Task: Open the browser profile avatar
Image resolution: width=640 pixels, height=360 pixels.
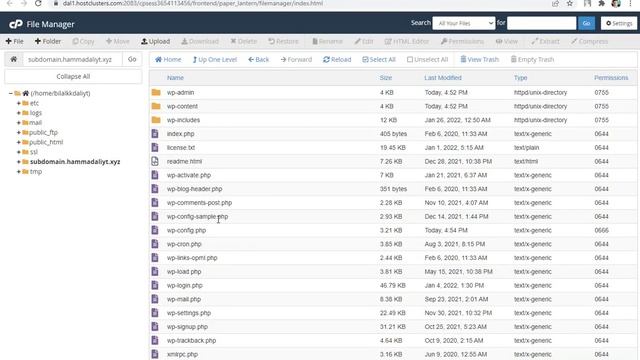Action: click(x=616, y=3)
